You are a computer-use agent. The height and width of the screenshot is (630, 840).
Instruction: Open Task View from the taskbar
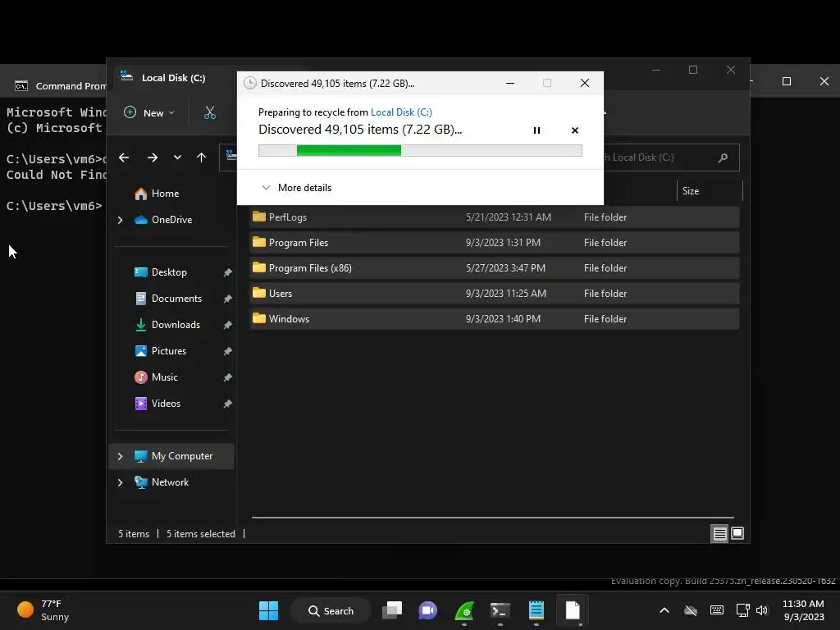click(392, 610)
